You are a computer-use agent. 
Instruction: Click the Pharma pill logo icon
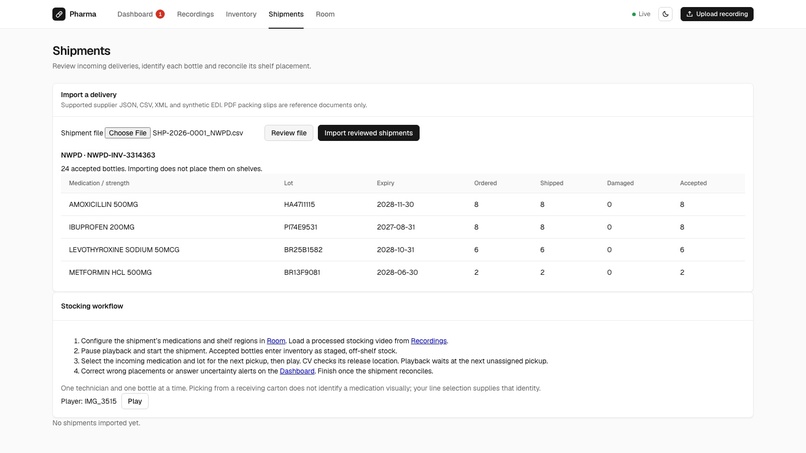point(59,14)
